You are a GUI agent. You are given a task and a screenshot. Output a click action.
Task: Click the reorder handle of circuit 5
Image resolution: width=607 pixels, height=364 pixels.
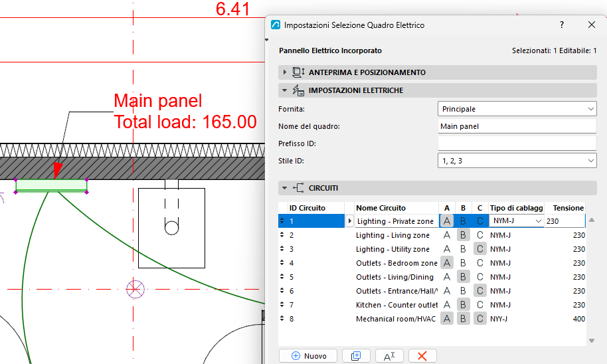tap(282, 276)
